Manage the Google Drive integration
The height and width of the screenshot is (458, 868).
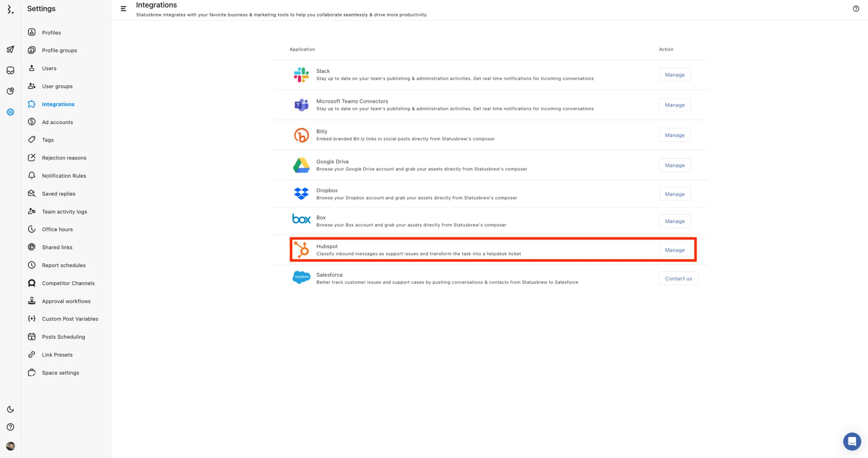[674, 165]
